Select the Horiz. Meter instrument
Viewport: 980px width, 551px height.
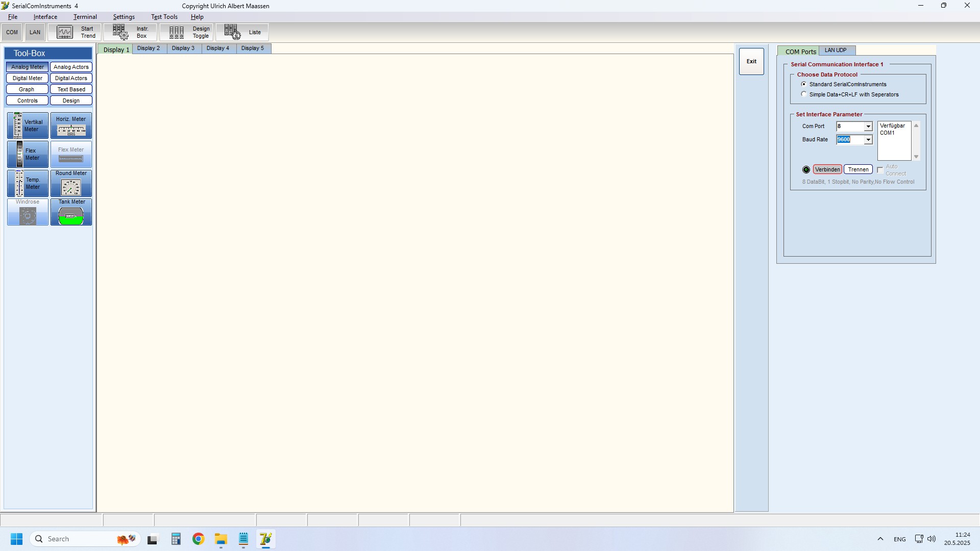[x=71, y=126]
